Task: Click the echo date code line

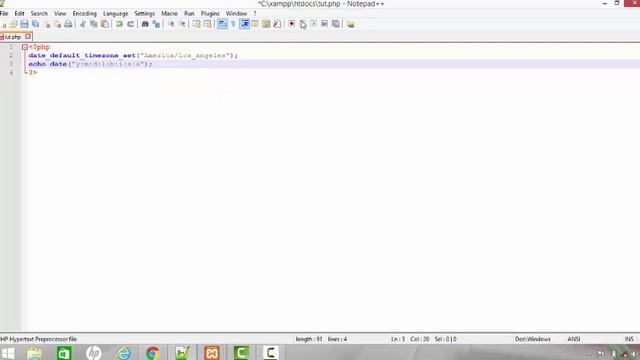Action: click(x=90, y=64)
